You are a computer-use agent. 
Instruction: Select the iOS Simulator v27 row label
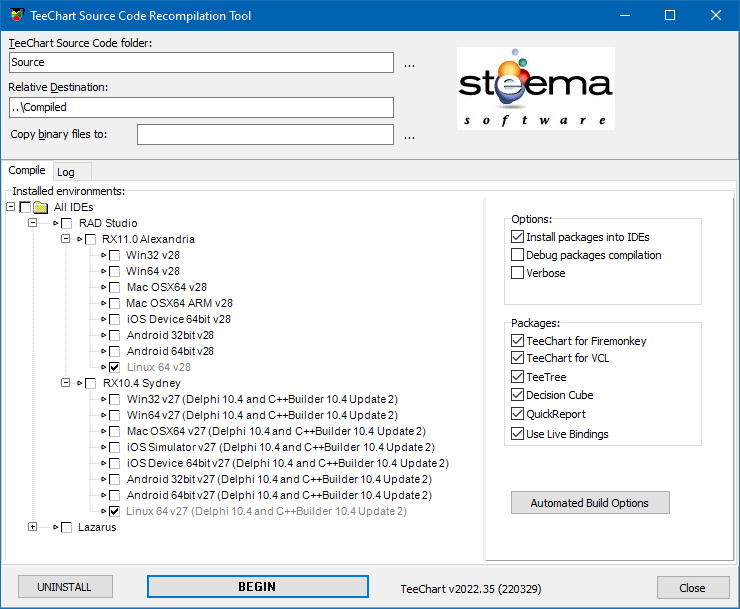click(280, 447)
